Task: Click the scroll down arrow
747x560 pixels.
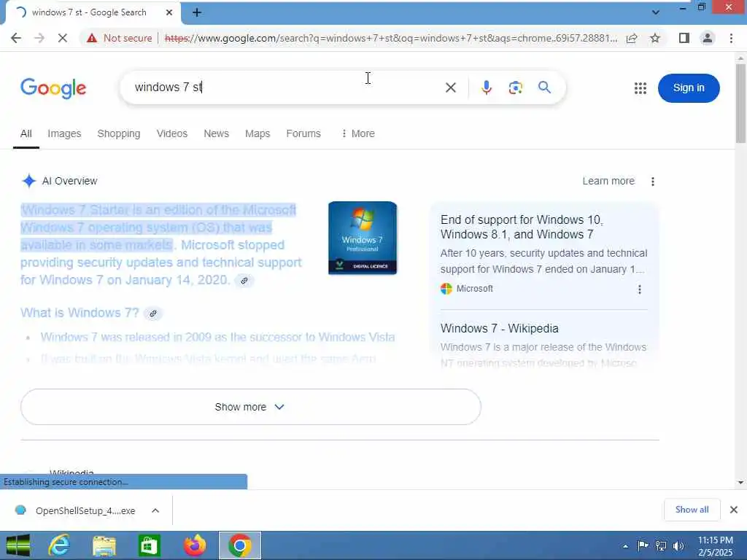Action: [x=740, y=483]
